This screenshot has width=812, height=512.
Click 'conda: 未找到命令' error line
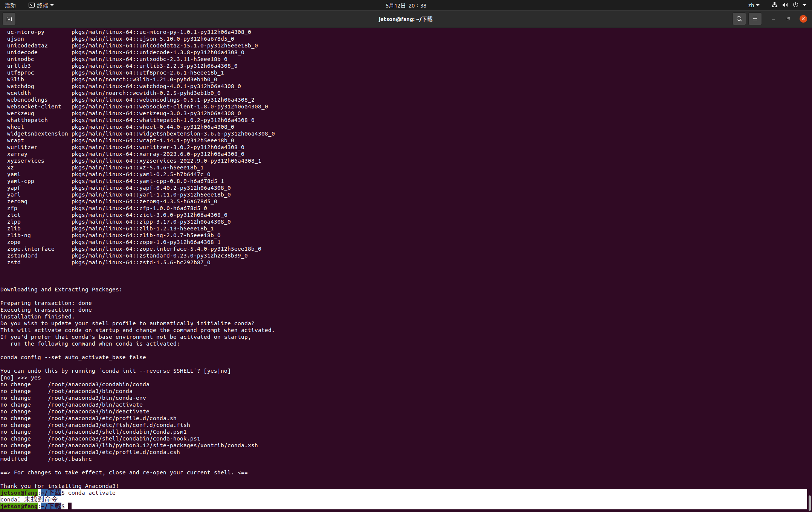[29, 499]
